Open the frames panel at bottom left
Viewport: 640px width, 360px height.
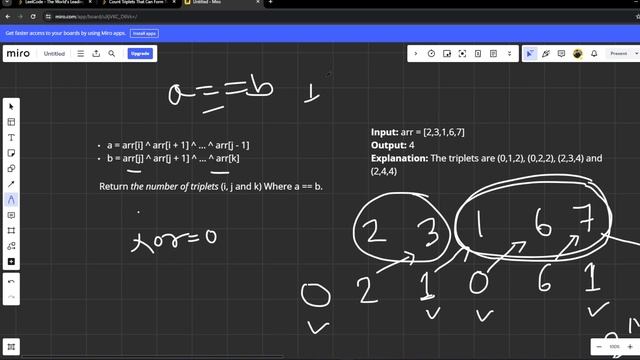point(11,347)
